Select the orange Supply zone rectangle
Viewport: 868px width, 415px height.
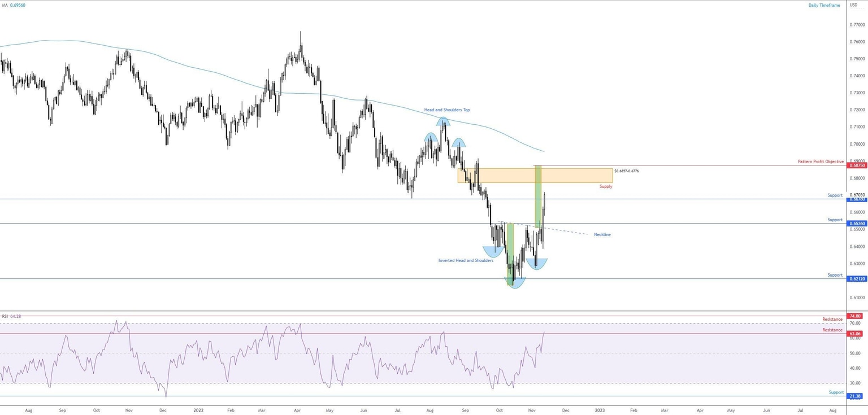click(x=535, y=175)
